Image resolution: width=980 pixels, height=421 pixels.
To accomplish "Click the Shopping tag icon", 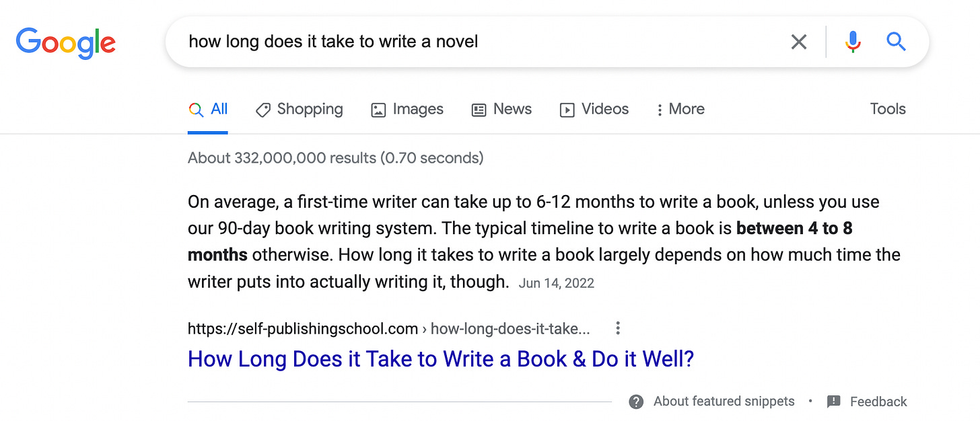I will coord(262,109).
